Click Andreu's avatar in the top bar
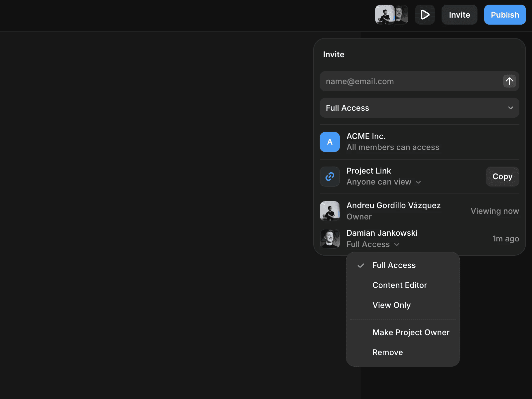The width and height of the screenshot is (532, 399). (385, 15)
